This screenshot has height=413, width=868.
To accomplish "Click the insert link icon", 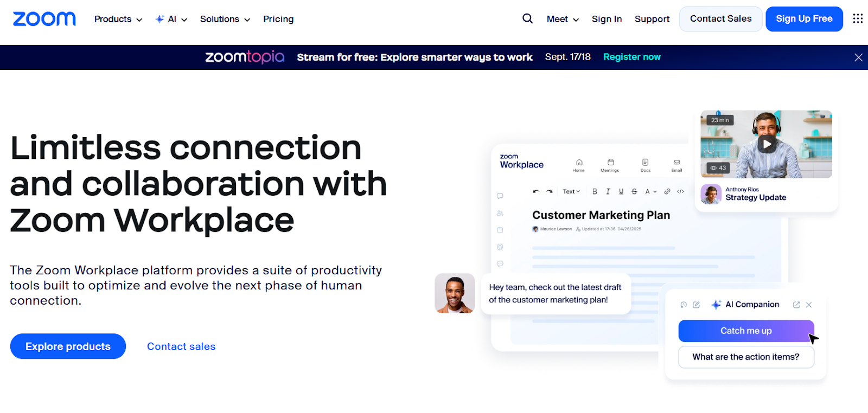I will tap(667, 191).
